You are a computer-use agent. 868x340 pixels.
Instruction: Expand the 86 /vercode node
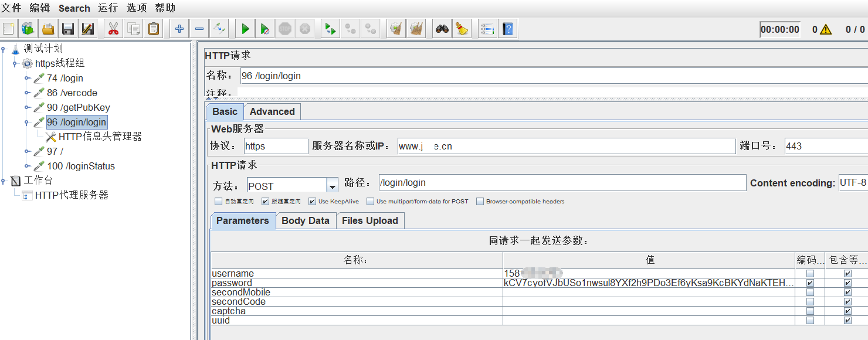tap(27, 93)
